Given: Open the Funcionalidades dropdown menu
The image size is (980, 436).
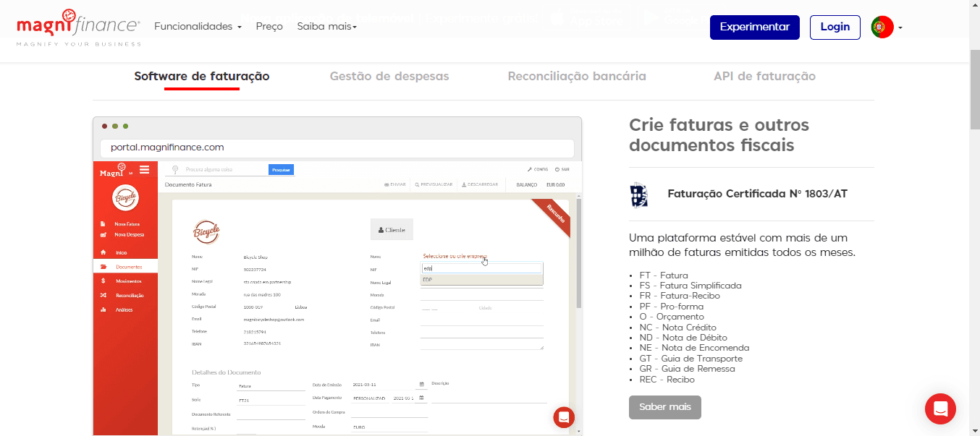Looking at the screenshot, I should pos(198,27).
